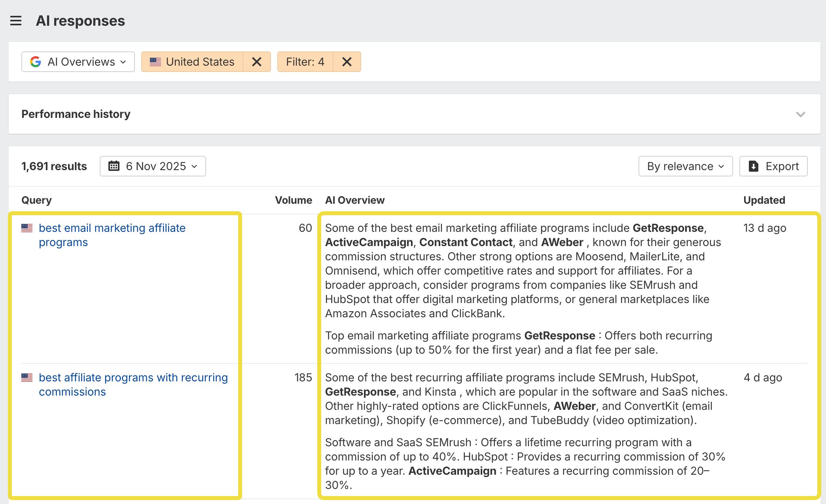Screen dimensions: 826x504
Task: Open the By relevance sort dropdown
Action: (x=685, y=166)
